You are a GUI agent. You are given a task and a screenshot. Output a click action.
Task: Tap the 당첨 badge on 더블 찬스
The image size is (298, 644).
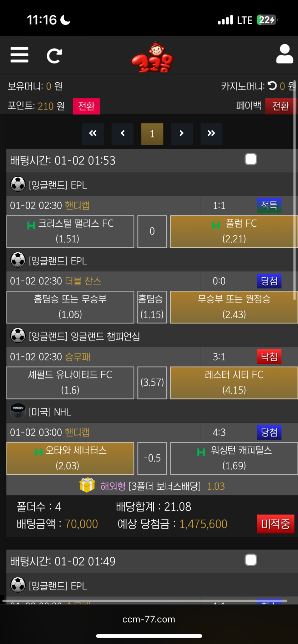tap(269, 281)
